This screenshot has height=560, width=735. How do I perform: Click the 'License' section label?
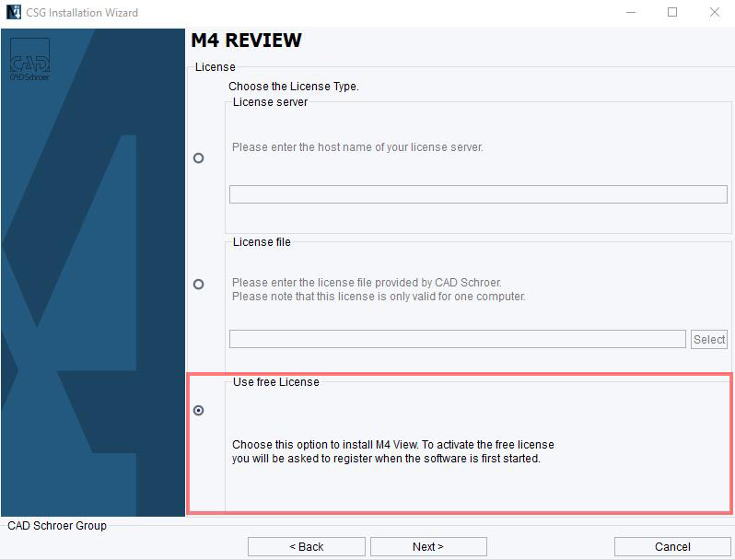point(216,67)
